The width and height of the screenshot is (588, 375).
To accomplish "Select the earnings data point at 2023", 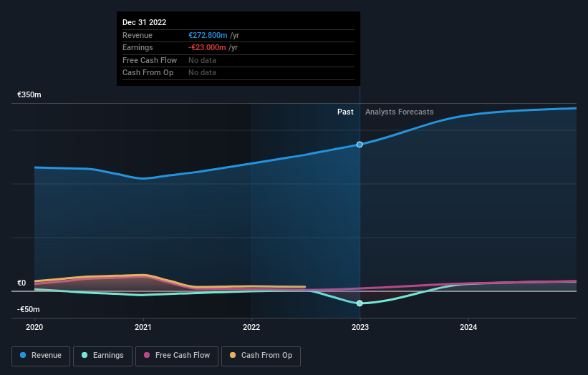I will click(x=360, y=303).
